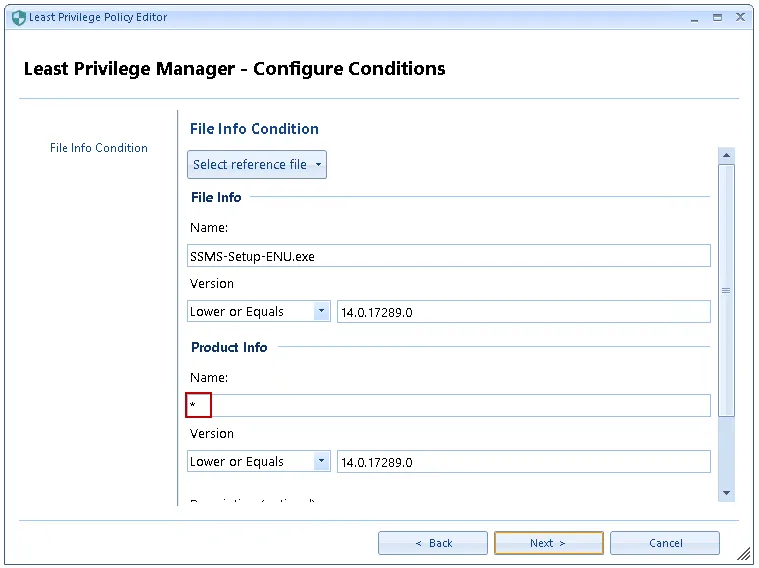The width and height of the screenshot is (759, 568).
Task: Cancel the Configure Conditions wizard
Action: point(665,543)
